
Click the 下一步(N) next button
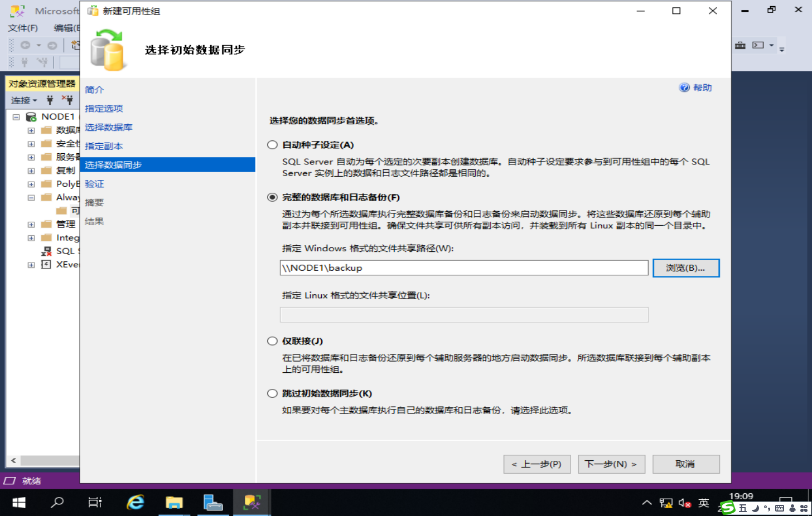[x=611, y=464]
